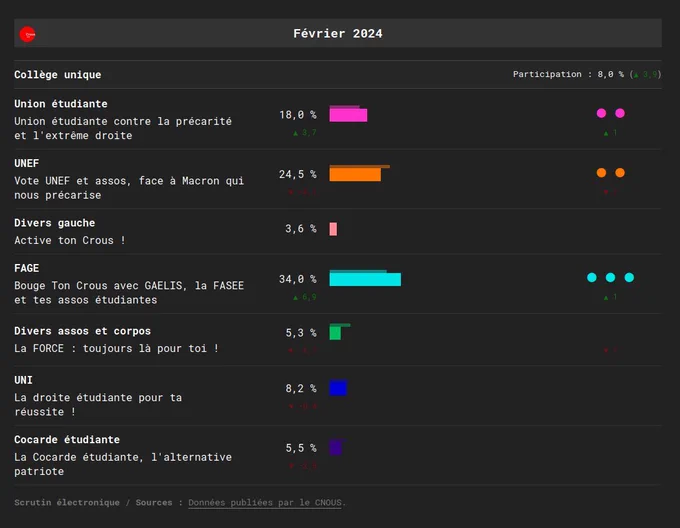680x528 pixels.
Task: Click the '8,2 %' score value
Action: pos(301,388)
